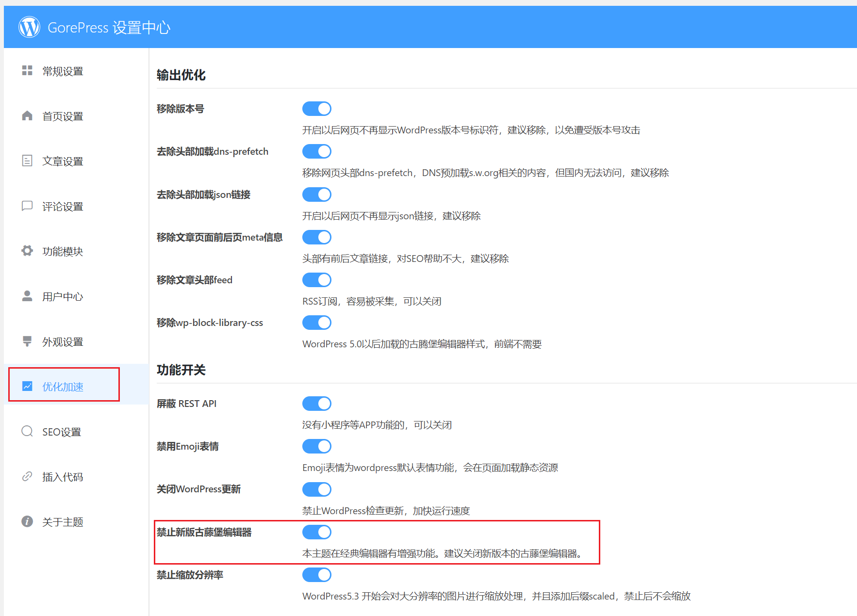The width and height of the screenshot is (857, 616).
Task: Open the 首页设置 menu item
Action: [x=76, y=116]
